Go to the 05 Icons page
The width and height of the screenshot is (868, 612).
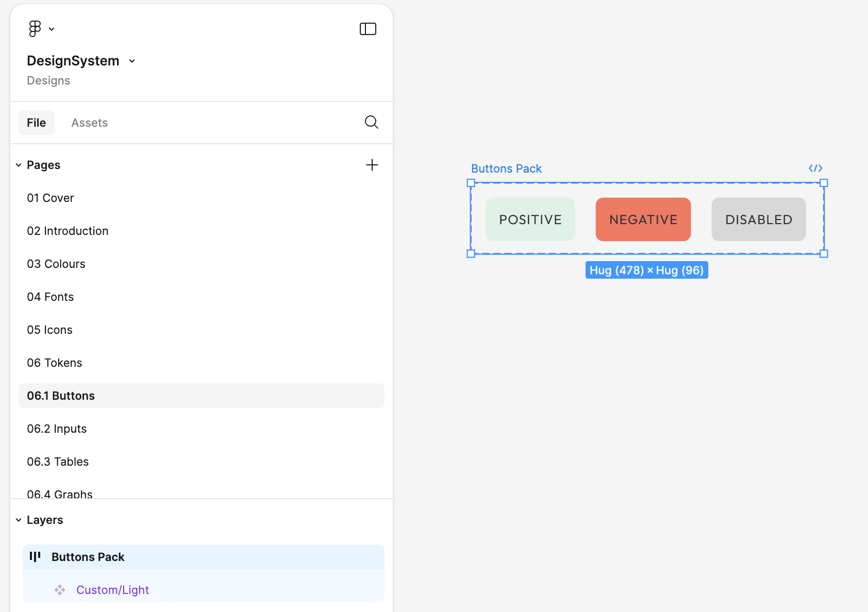pos(50,330)
